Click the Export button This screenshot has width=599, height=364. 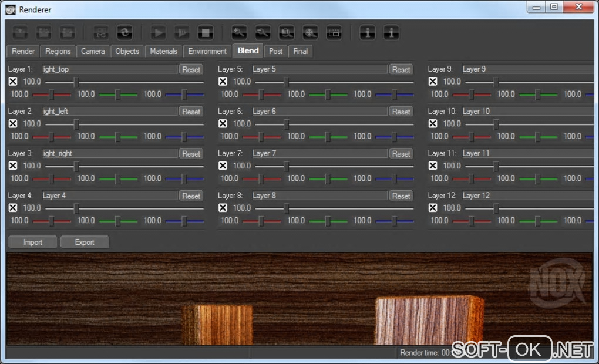[x=85, y=242]
